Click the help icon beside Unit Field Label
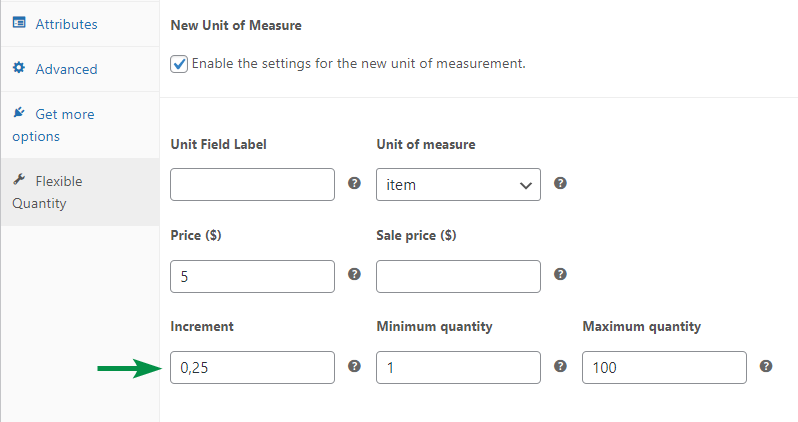The width and height of the screenshot is (798, 422). click(354, 183)
